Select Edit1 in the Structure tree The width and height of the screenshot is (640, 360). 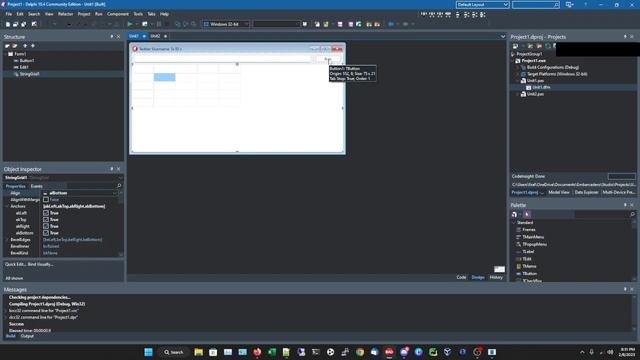point(24,67)
